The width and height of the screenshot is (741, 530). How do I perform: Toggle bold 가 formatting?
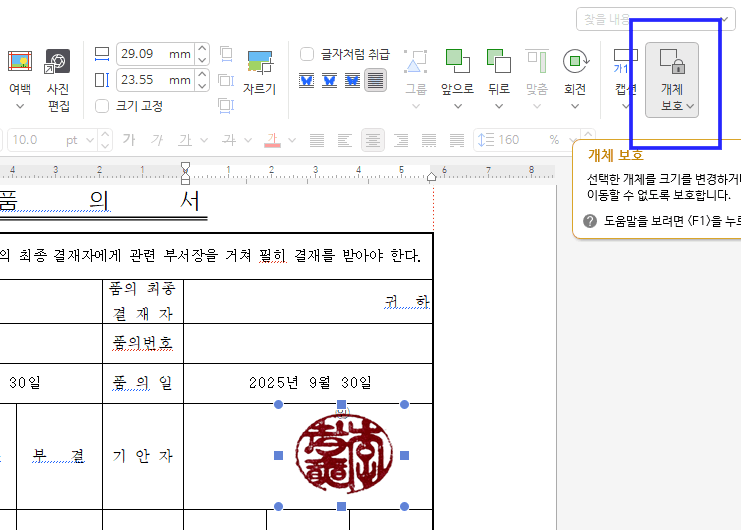tap(129, 140)
